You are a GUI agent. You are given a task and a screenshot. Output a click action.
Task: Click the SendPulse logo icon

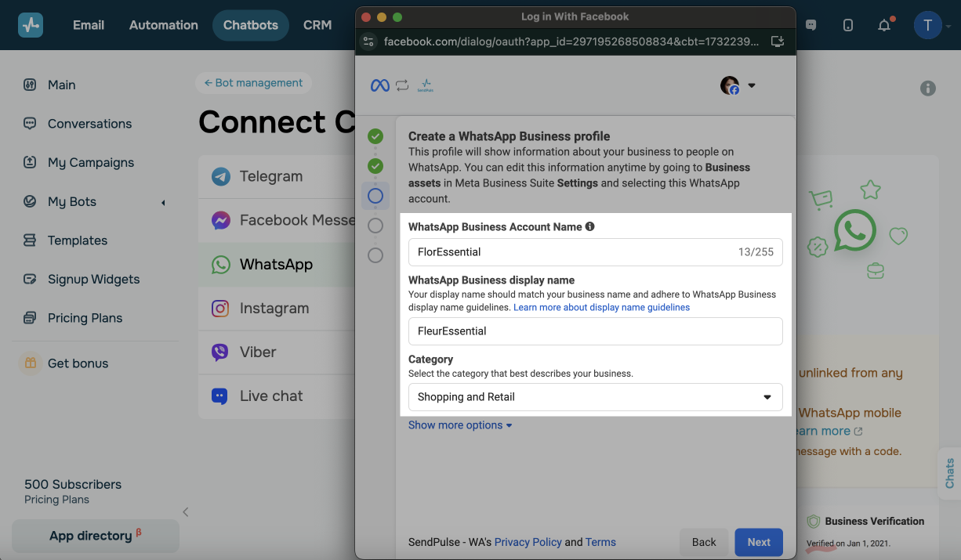click(x=31, y=25)
